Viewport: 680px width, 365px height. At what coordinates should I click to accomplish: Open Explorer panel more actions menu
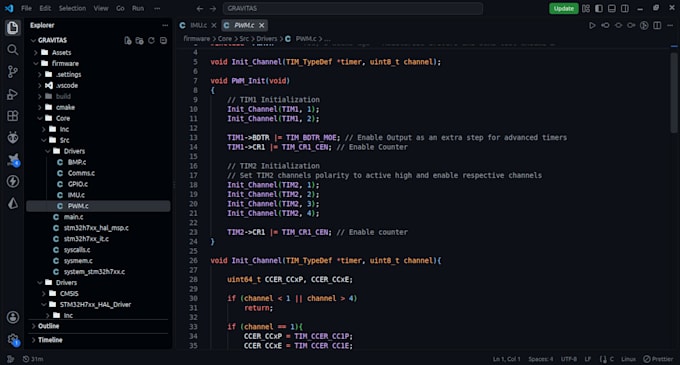pyautogui.click(x=165, y=26)
